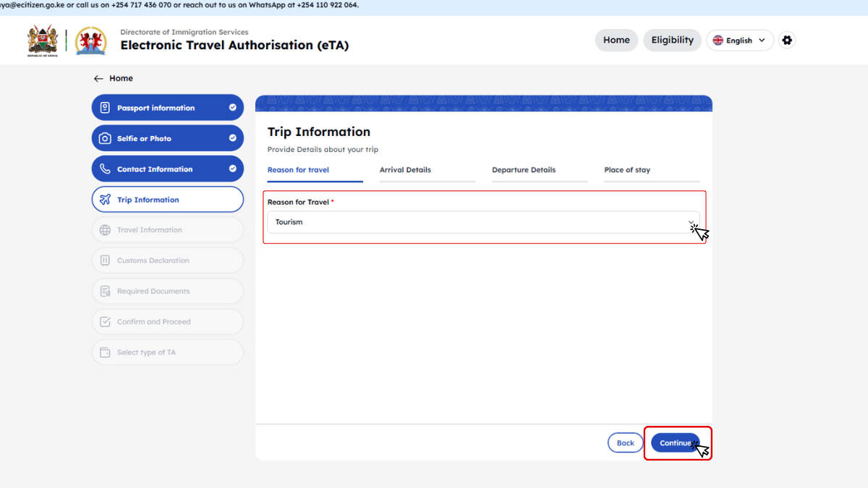Click the phone icon for Contact Information
868x488 pixels.
[105, 169]
